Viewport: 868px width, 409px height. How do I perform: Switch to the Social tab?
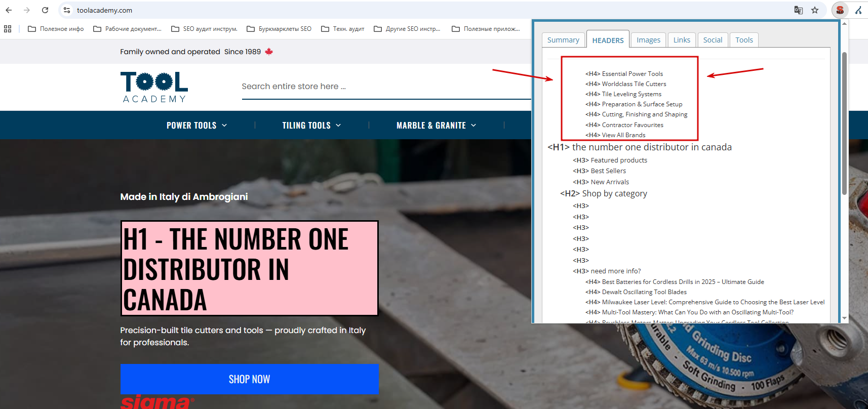pyautogui.click(x=713, y=40)
